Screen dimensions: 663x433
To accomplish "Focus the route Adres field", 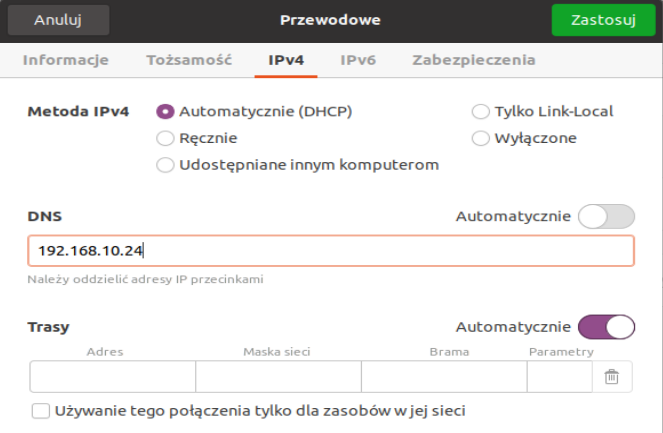I will click(112, 377).
